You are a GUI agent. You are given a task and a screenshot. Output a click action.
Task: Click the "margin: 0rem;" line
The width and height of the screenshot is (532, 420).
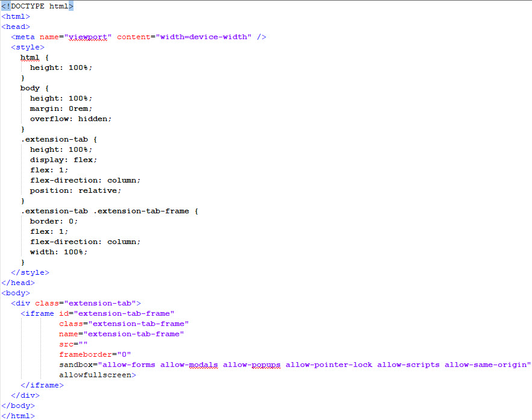pos(61,108)
